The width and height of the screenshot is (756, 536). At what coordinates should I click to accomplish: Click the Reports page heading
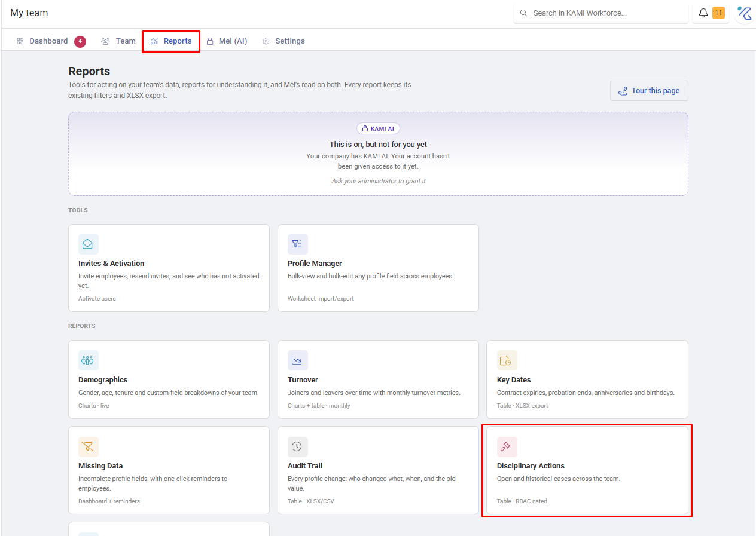pos(89,71)
